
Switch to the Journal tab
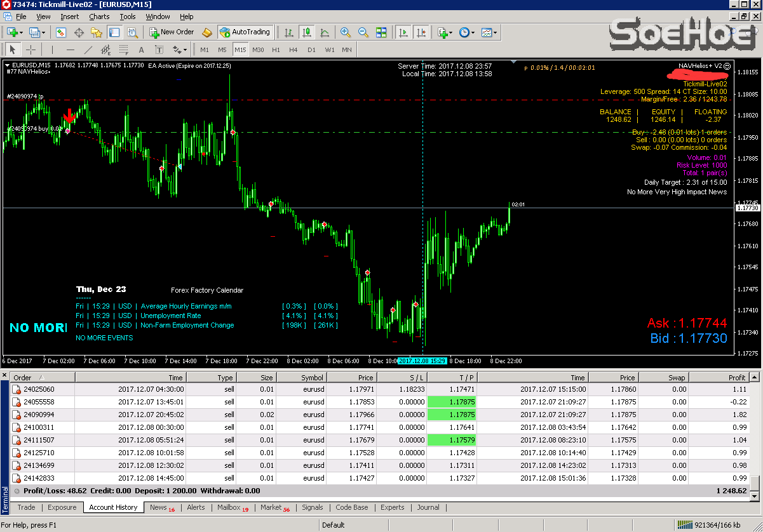coord(428,507)
